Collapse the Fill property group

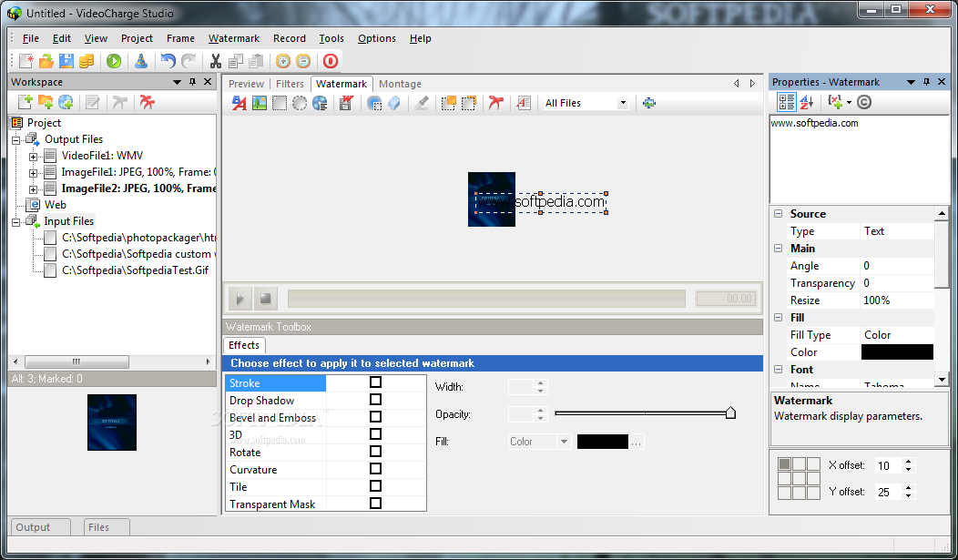778,318
